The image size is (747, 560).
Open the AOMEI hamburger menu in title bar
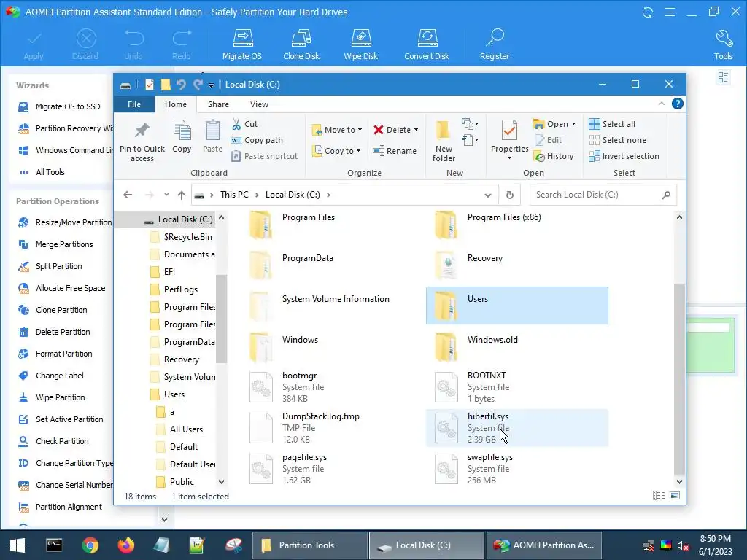[x=670, y=12]
